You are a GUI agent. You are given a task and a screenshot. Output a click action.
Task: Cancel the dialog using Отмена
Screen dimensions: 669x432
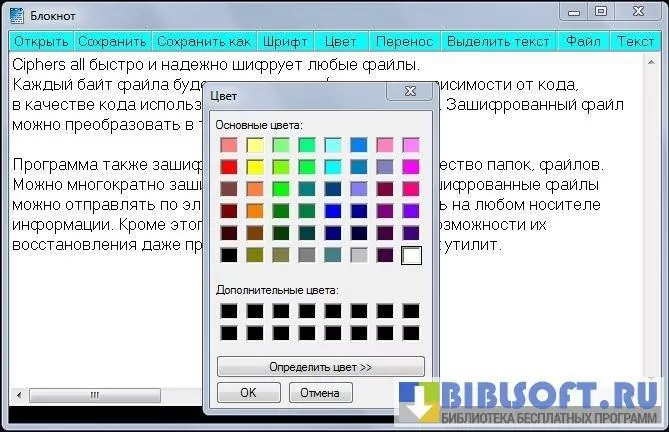[x=320, y=393]
